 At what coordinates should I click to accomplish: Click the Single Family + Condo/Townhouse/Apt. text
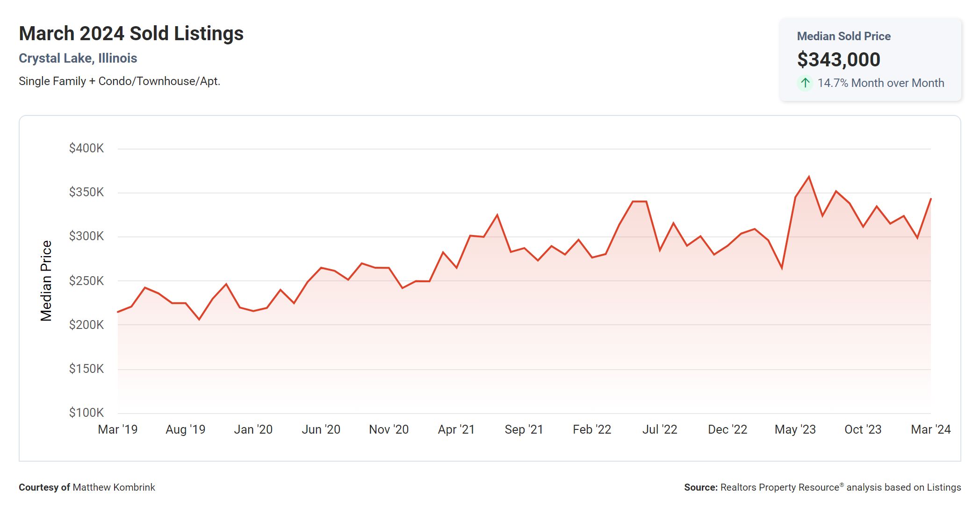coord(119,81)
